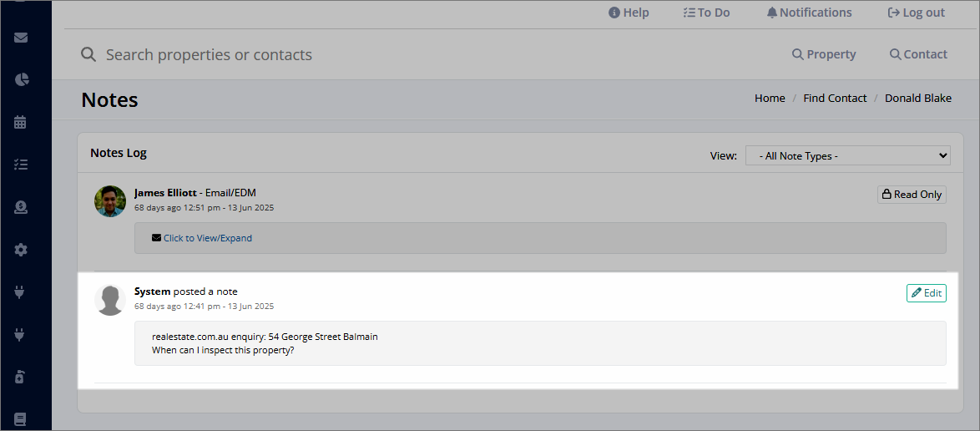Viewport: 980px width, 431px height.
Task: Click James Elliott's profile photo thumbnail
Action: click(x=110, y=200)
